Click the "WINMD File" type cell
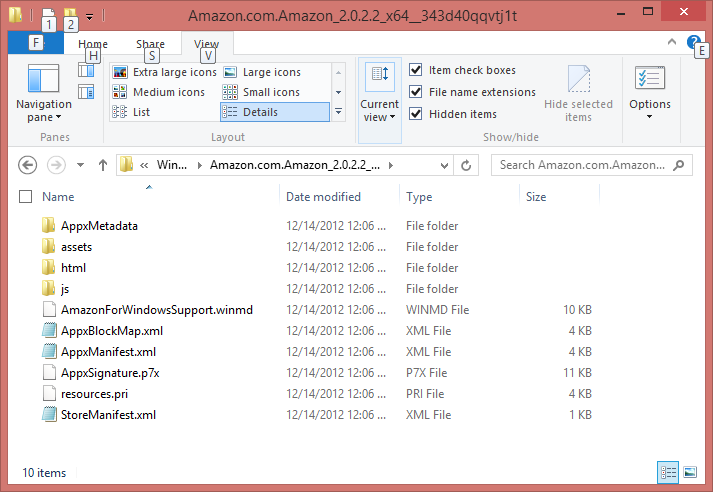 pos(437,310)
